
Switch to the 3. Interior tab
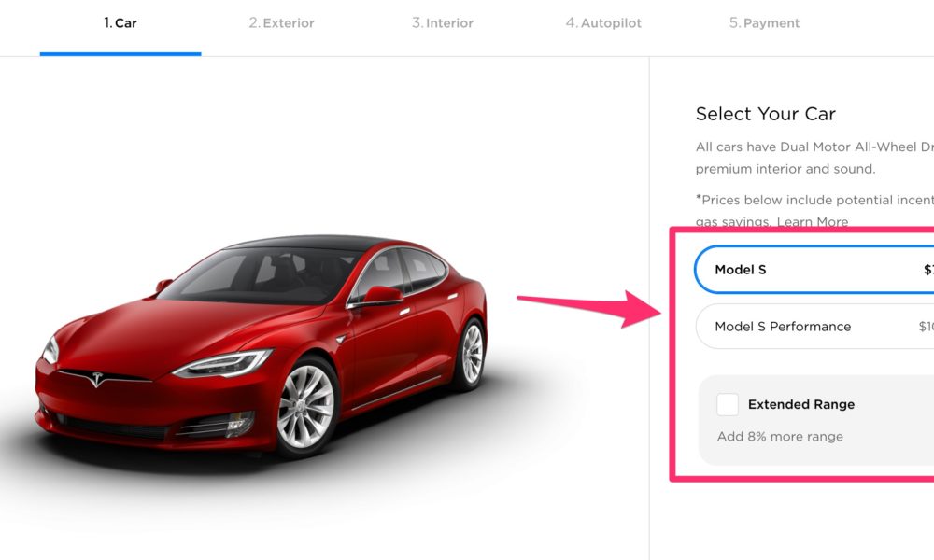(x=443, y=23)
